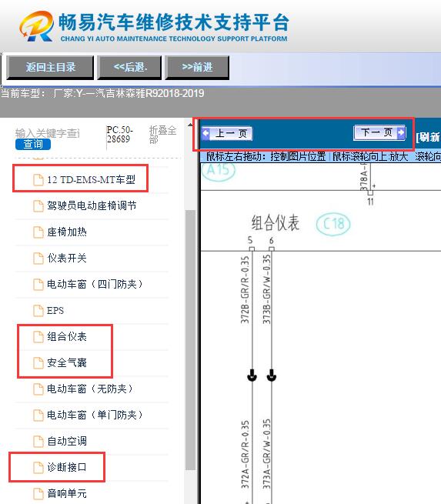
Task: Click the sidebar scroll-up arrow
Action: [191, 125]
